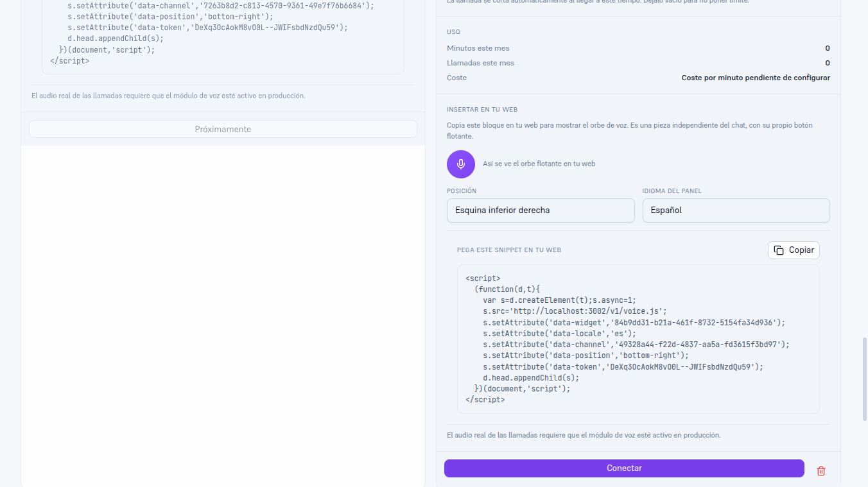Select 'Minutos este mes' usage label
Screen dimensions: 868x487
tap(478, 48)
